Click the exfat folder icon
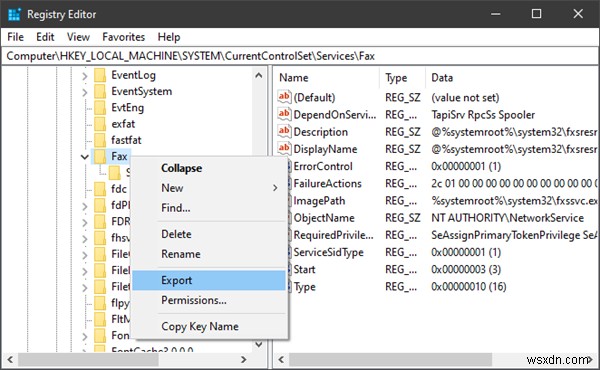The width and height of the screenshot is (600, 370). [x=100, y=124]
